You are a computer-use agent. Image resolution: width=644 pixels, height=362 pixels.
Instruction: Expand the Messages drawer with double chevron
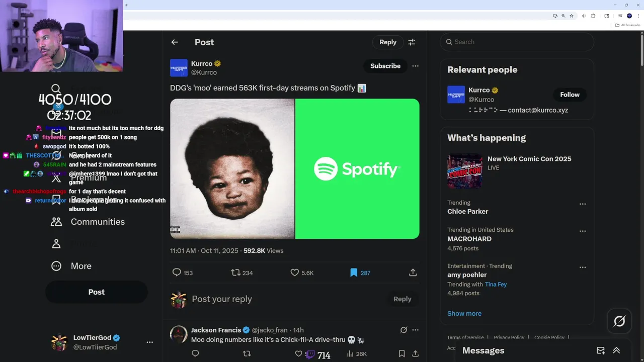616,350
